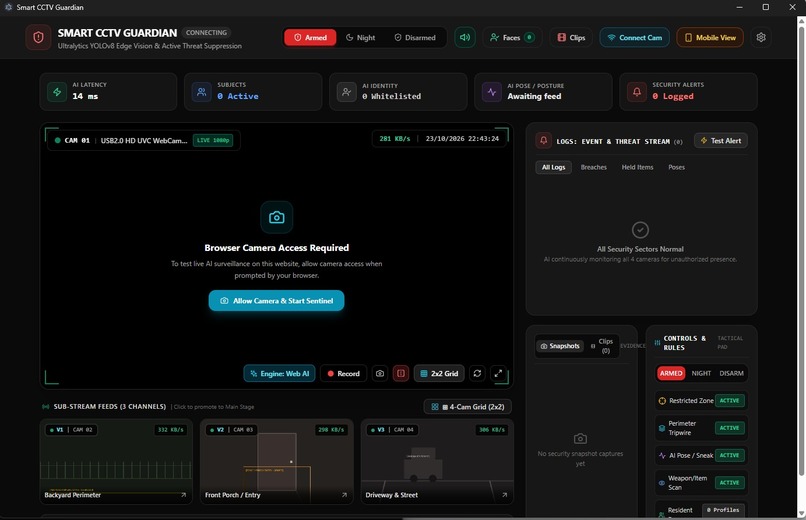Click the sub-stream feeds broadcast icon
The image size is (806, 520).
pyautogui.click(x=46, y=406)
